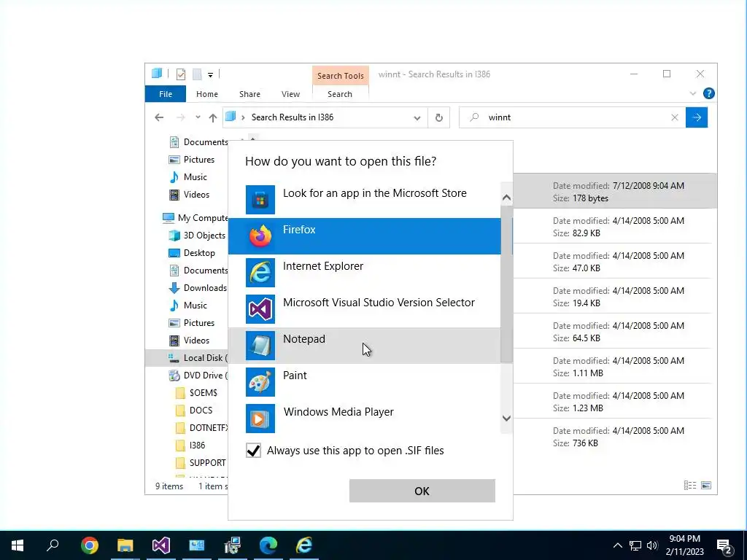
Task: Open the Windows Start menu
Action: [x=18, y=545]
